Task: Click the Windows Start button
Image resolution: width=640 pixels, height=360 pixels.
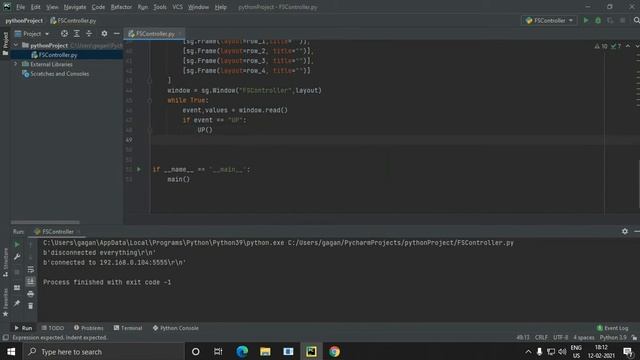Action: click(x=11, y=351)
